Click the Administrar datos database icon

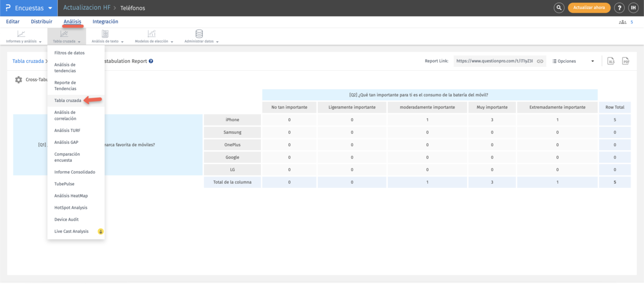pos(199,34)
